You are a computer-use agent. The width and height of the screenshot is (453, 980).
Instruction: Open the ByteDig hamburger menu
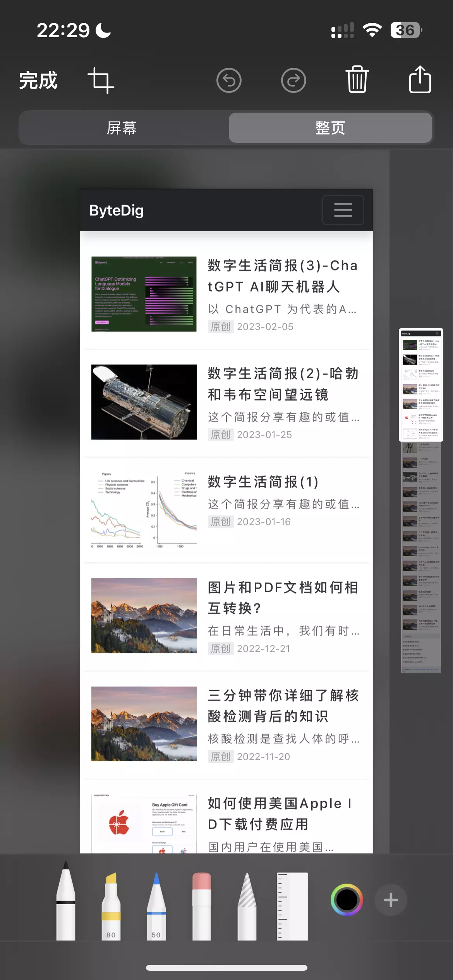click(343, 210)
